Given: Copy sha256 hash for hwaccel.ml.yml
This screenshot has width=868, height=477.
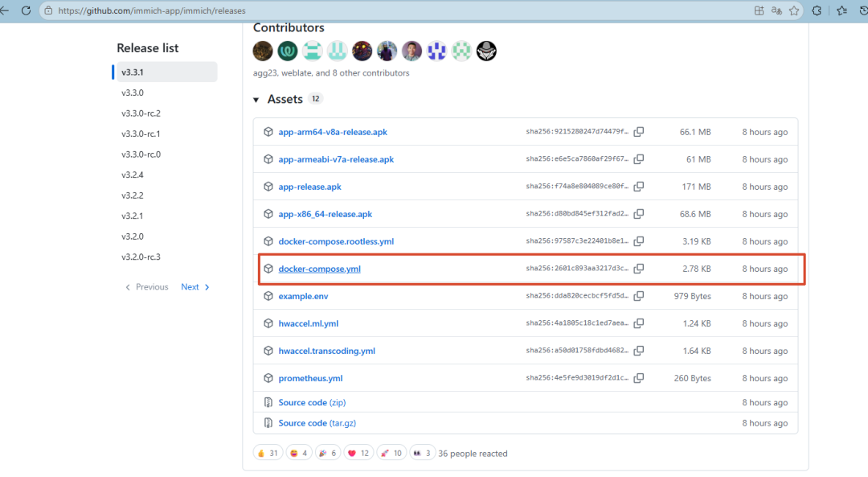Looking at the screenshot, I should pos(639,323).
